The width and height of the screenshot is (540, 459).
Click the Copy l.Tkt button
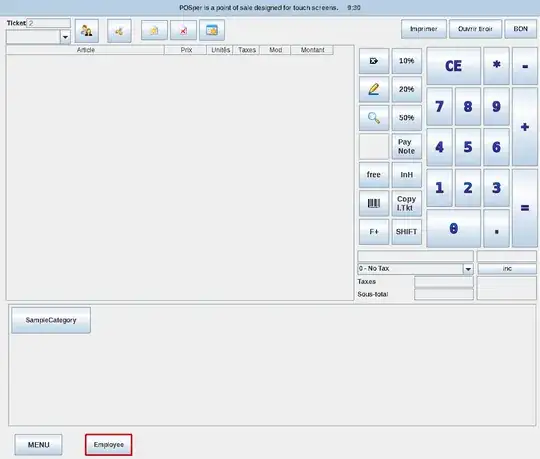(x=407, y=203)
